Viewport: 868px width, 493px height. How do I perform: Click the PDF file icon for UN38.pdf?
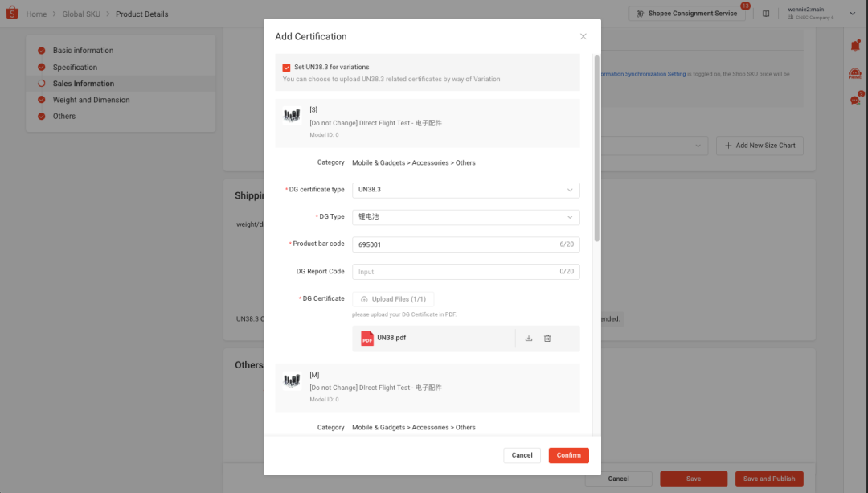367,339
